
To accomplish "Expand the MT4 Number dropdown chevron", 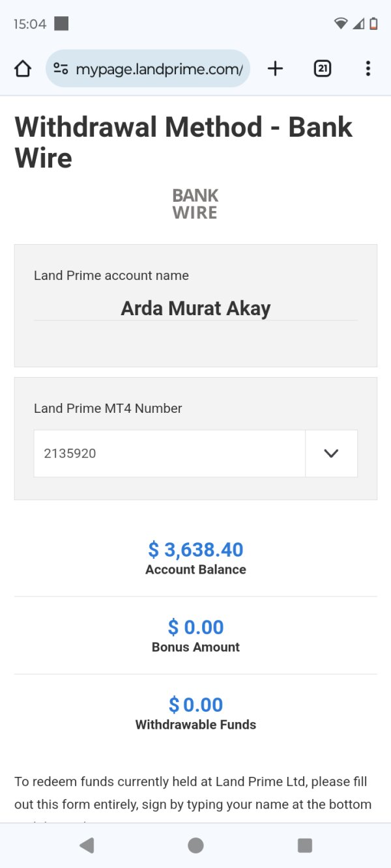I will tap(331, 453).
